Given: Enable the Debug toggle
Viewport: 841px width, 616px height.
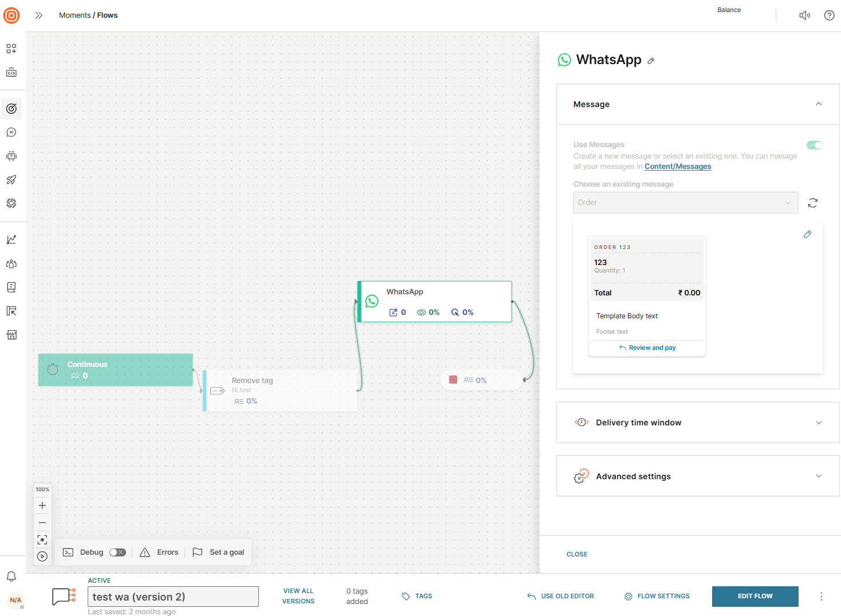Looking at the screenshot, I should click(117, 552).
